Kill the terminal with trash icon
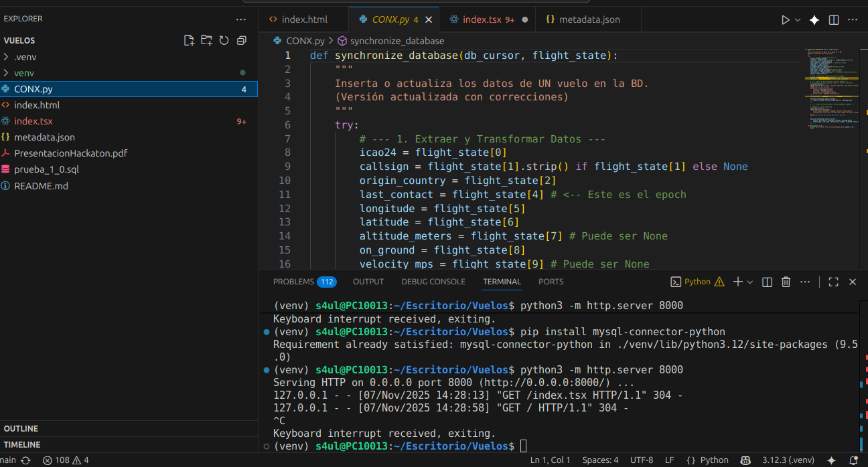 [786, 282]
